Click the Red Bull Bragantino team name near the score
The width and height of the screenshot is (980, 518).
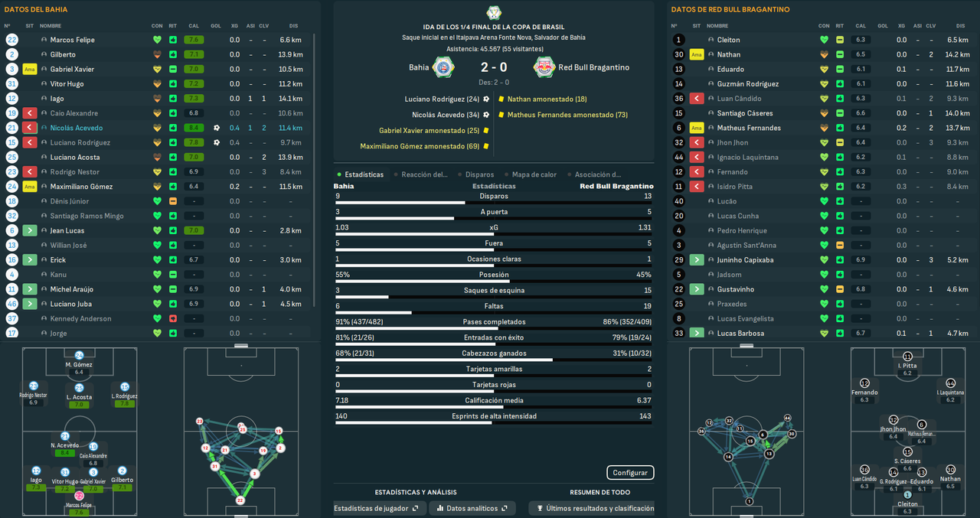pos(594,67)
